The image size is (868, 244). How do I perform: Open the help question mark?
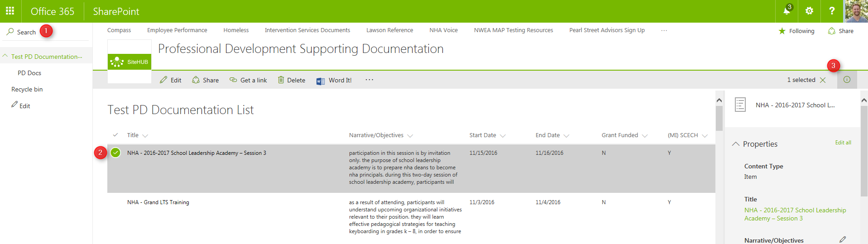(x=832, y=11)
